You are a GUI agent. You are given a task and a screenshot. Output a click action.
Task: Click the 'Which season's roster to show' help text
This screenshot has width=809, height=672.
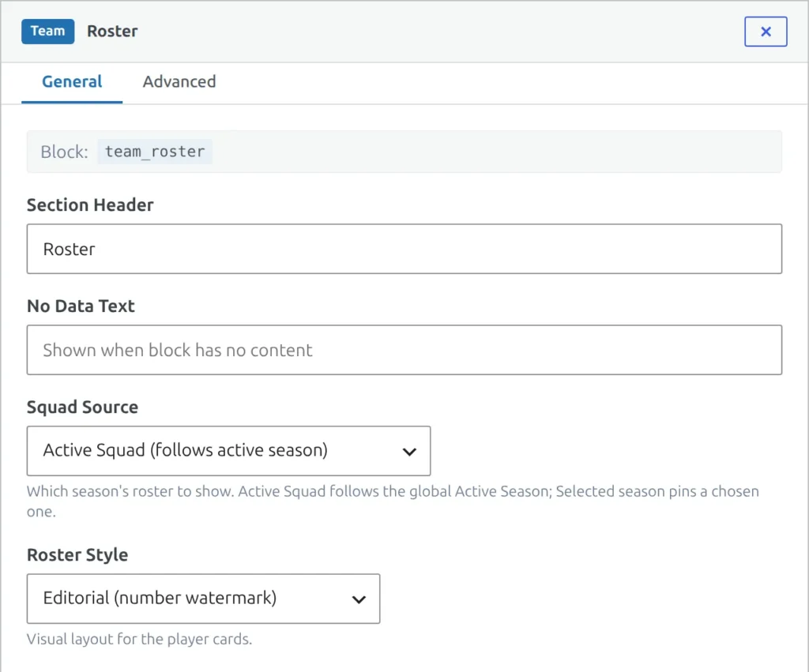click(393, 501)
